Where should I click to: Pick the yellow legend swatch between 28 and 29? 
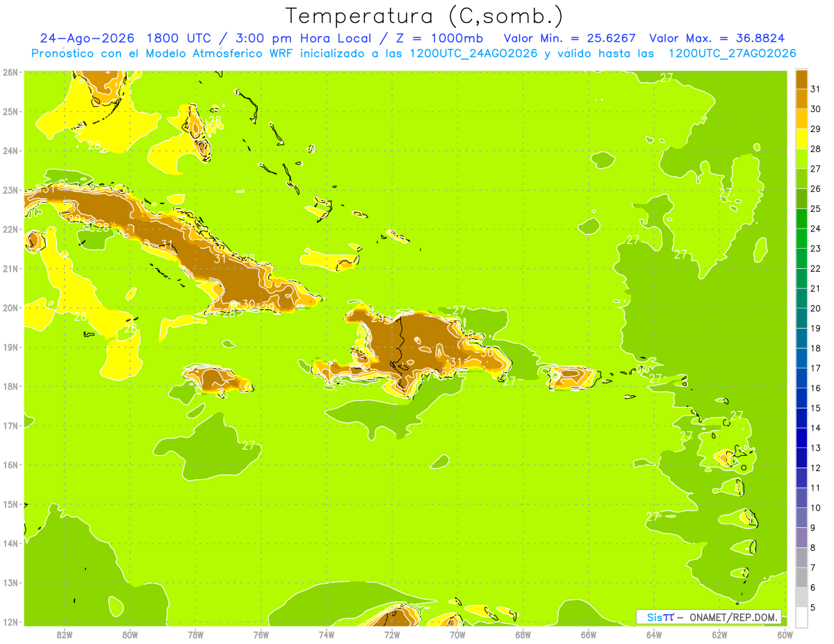click(x=802, y=139)
